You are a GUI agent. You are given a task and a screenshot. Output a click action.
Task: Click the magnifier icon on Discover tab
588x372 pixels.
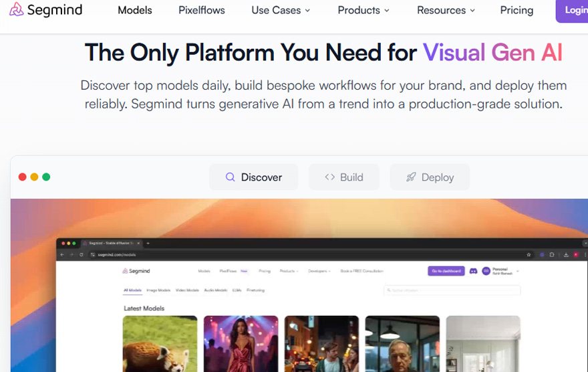pyautogui.click(x=230, y=177)
